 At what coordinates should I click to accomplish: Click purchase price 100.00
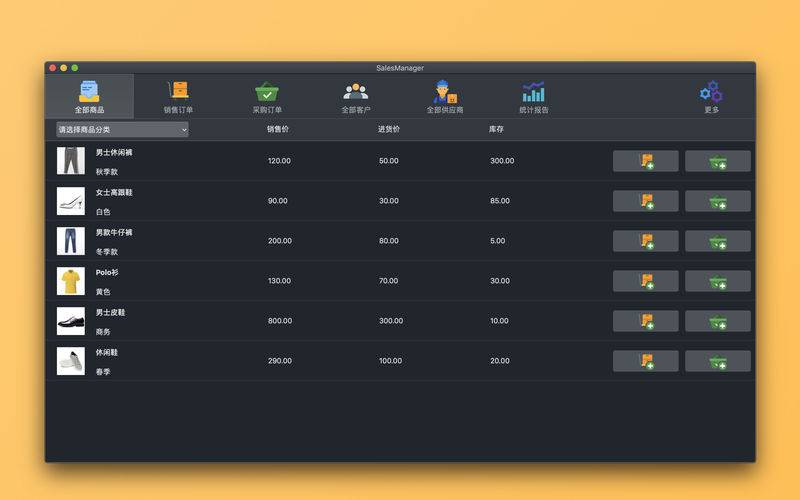(x=391, y=361)
